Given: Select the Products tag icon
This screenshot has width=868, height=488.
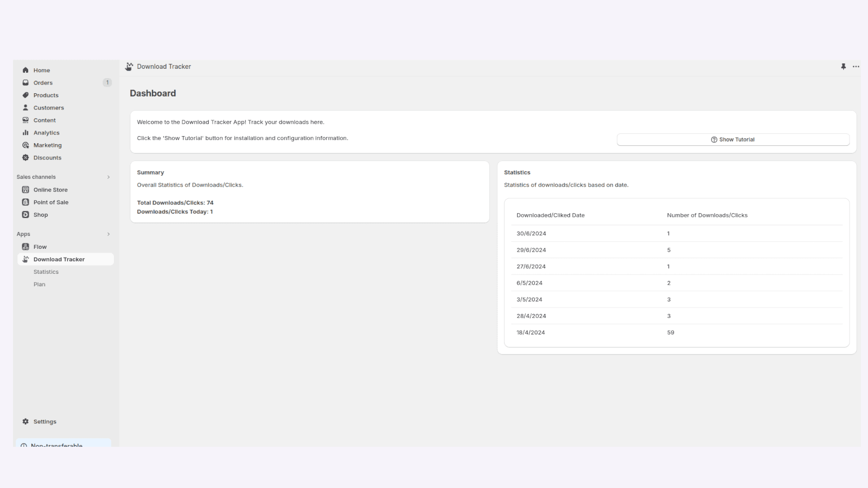Looking at the screenshot, I should (25, 95).
